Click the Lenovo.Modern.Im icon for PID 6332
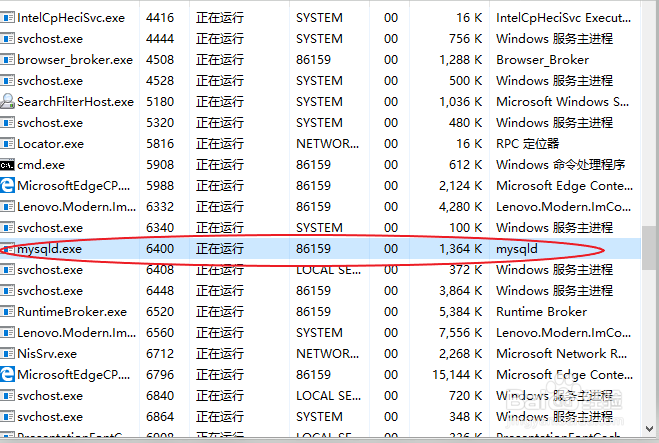This screenshot has width=659, height=443. [7, 207]
